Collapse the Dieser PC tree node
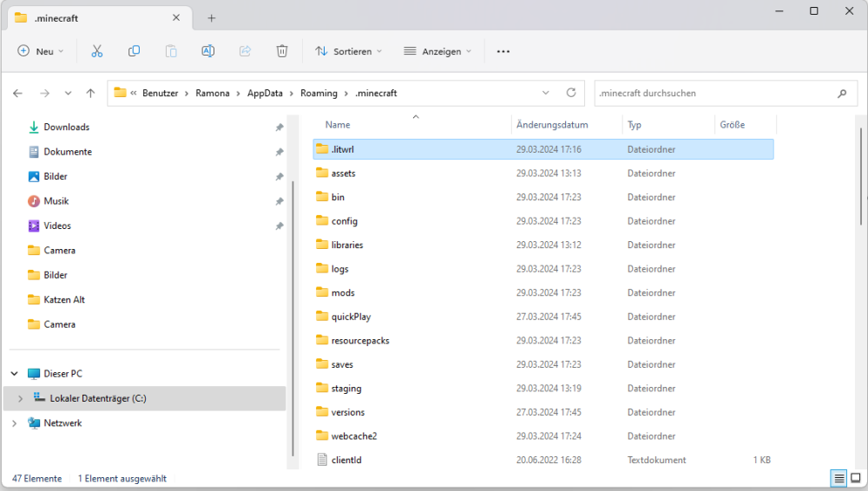 coord(15,374)
